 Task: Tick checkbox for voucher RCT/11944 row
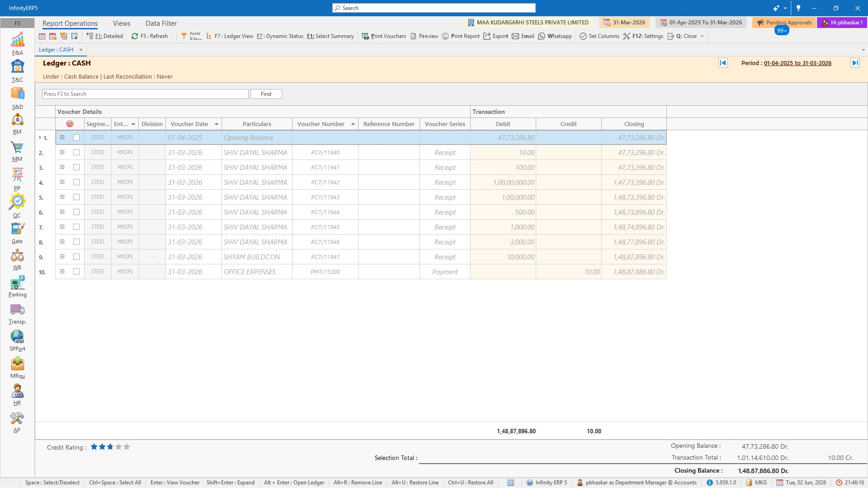[x=76, y=212]
